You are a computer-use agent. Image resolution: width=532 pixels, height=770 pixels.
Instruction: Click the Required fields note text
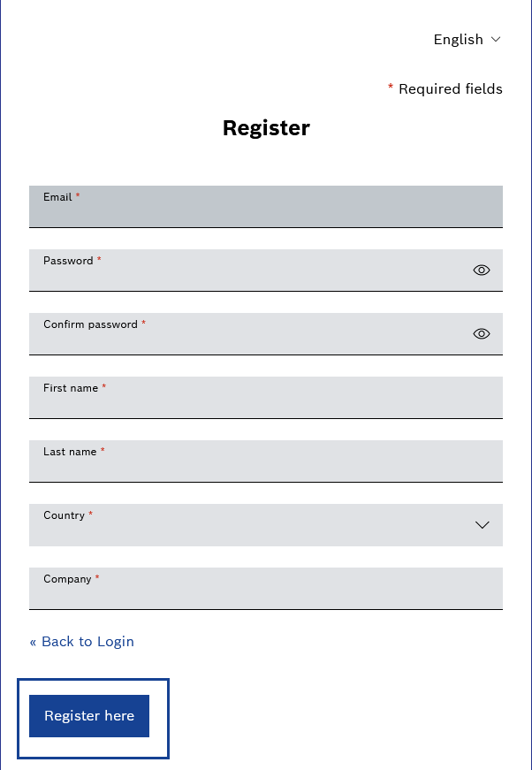(x=451, y=89)
